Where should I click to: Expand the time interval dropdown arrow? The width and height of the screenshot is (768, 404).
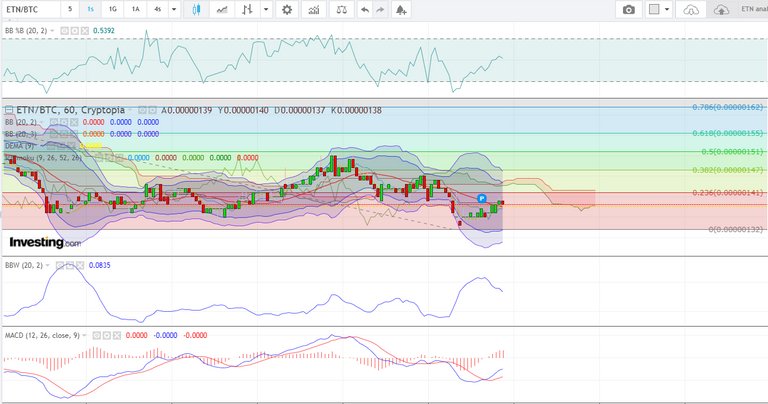point(174,9)
